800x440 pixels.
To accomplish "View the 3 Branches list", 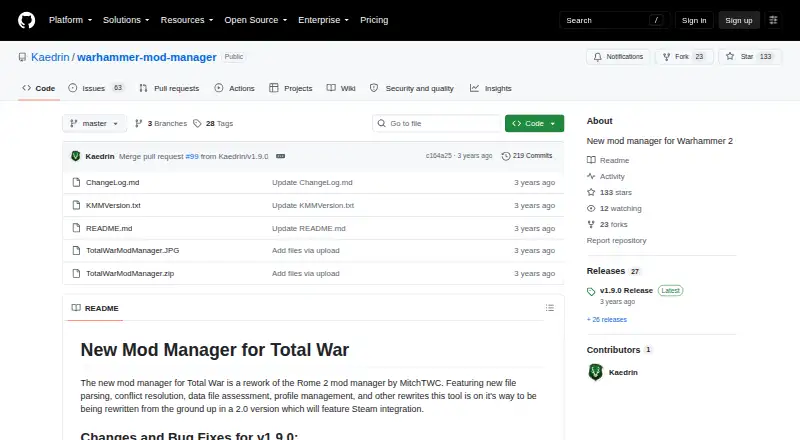I will coord(161,124).
